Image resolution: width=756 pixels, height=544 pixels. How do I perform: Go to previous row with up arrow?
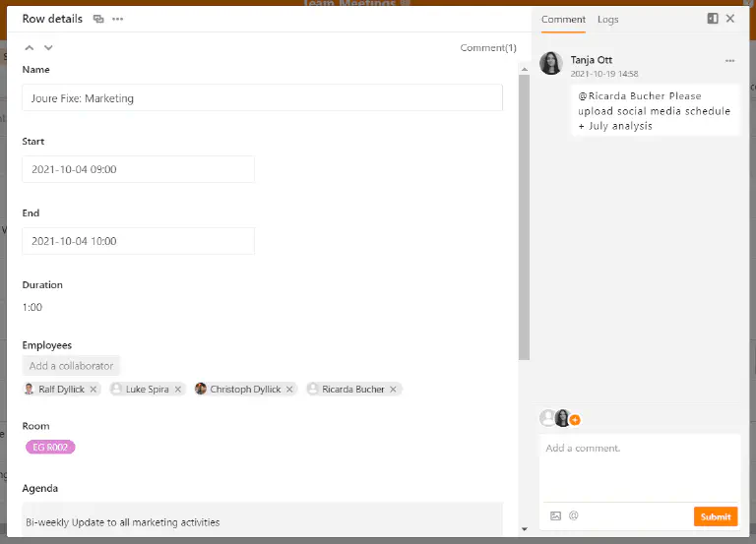click(x=30, y=47)
